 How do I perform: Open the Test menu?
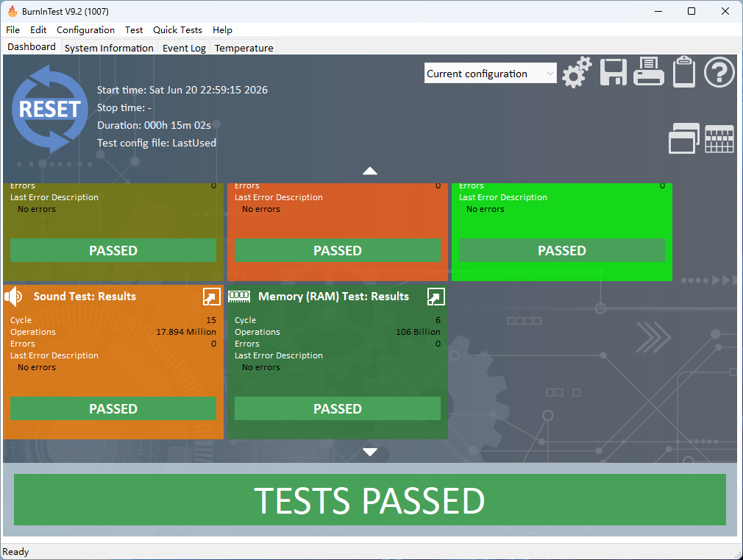tap(134, 30)
